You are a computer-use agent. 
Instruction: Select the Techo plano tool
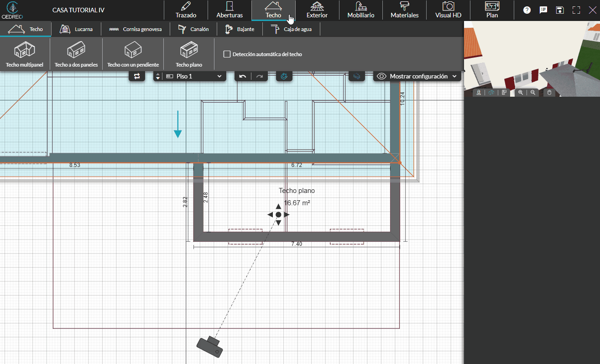[189, 54]
